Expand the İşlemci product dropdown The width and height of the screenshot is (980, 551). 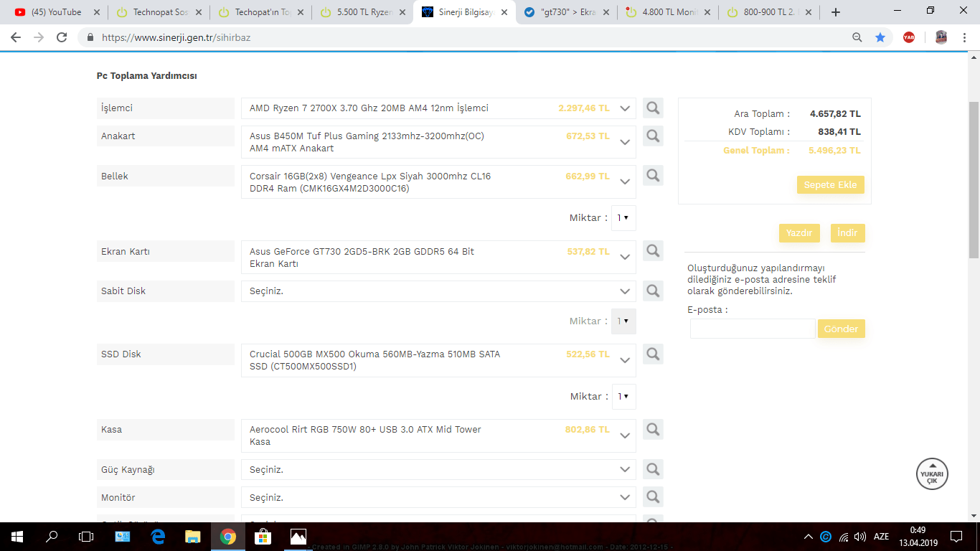(x=625, y=108)
